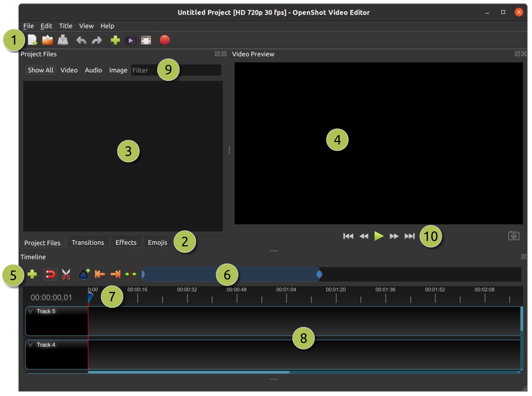Click the green Import Files plus icon
Viewport: 532px width, 396px height.
tap(115, 40)
